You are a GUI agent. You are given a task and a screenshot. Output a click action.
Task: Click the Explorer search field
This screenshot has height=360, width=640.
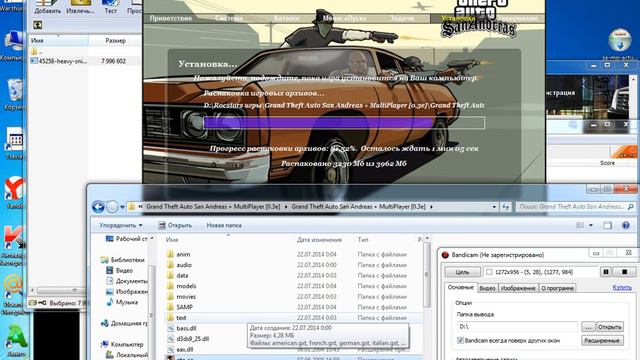576,207
